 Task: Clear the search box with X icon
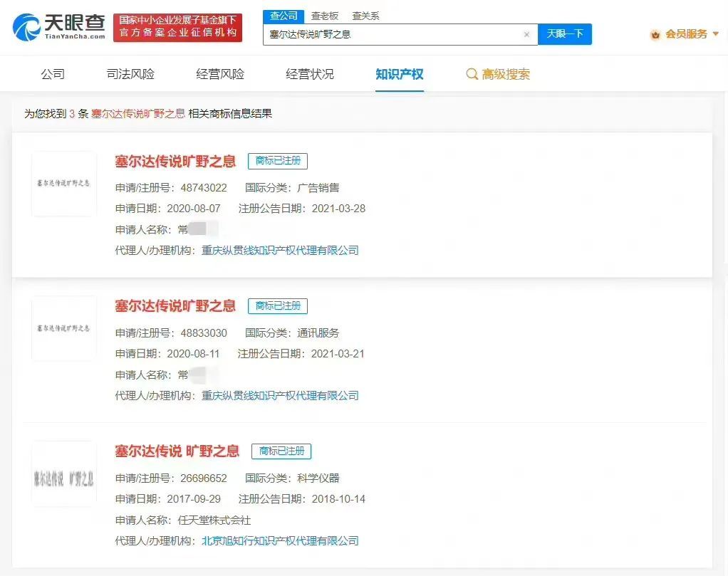pos(526,34)
